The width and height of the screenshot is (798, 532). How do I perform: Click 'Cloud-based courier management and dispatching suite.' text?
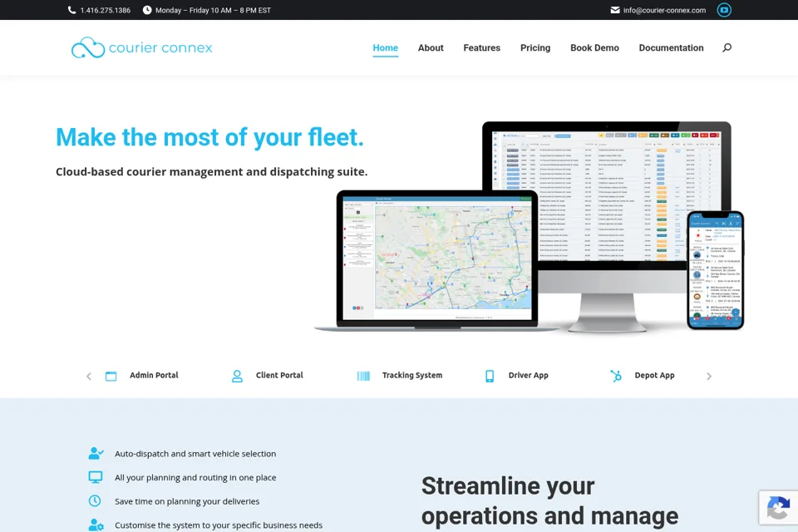pyautogui.click(x=212, y=171)
